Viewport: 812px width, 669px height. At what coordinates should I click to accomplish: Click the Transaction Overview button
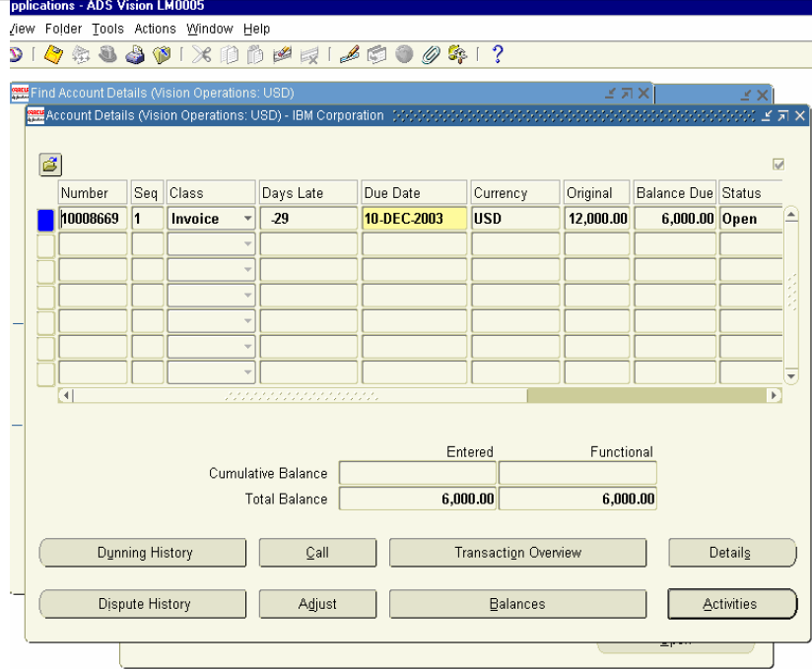pyautogui.click(x=517, y=553)
